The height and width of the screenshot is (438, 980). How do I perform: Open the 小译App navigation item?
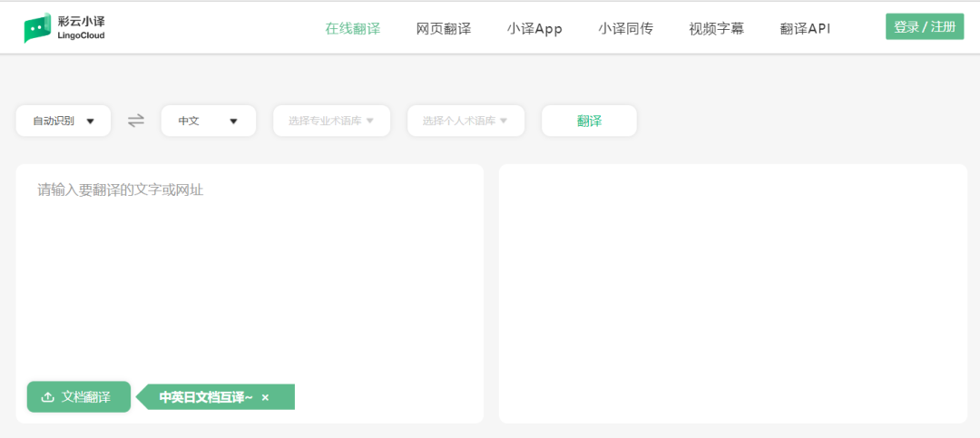coord(534,28)
